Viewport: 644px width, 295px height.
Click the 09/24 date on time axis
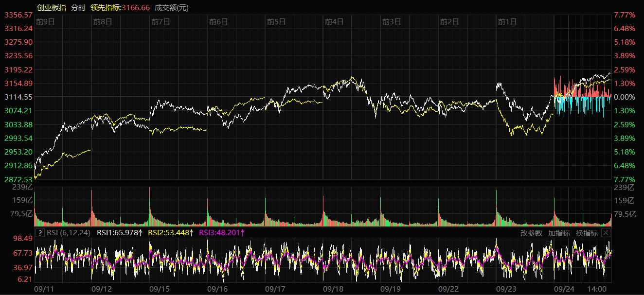coord(564,289)
